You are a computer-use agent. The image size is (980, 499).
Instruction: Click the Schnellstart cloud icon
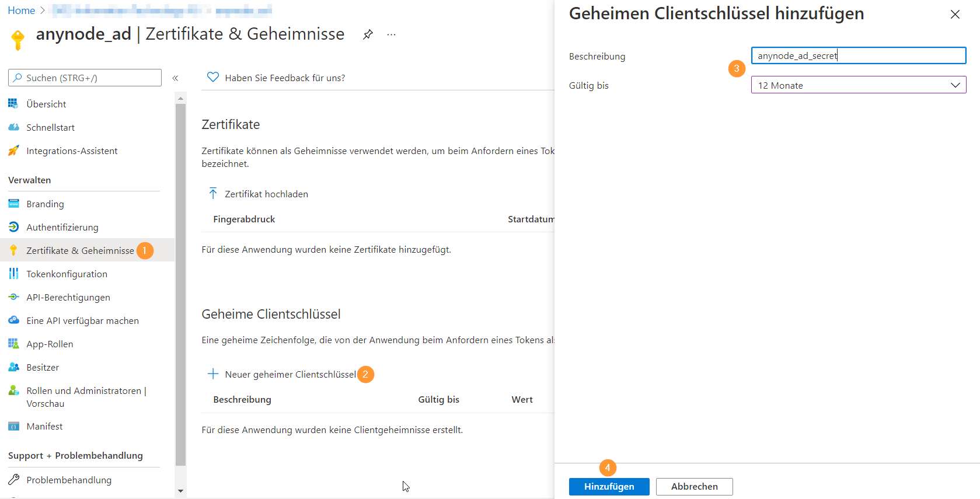[13, 127]
